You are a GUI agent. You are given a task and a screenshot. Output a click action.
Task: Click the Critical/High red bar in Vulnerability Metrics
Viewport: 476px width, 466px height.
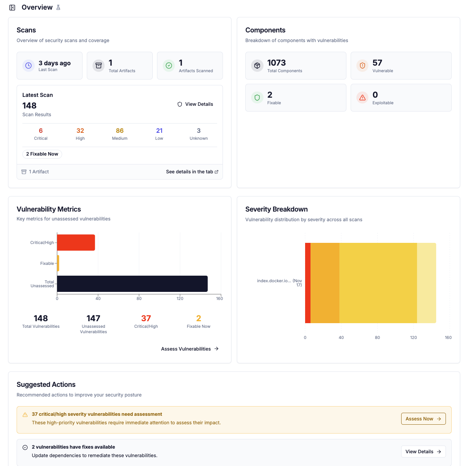coord(76,242)
